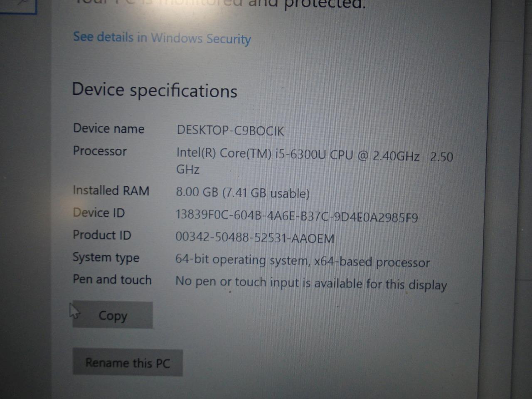Select the Device specifications heading
This screenshot has width=532, height=399.
coord(155,90)
